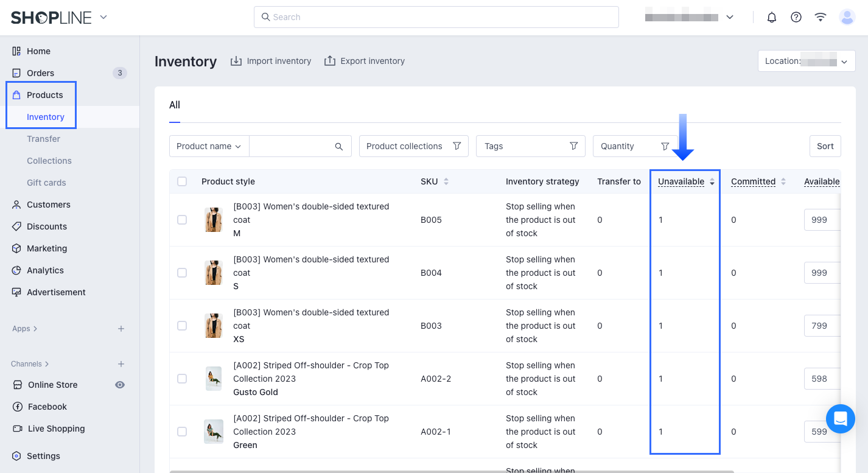Select the checkbox for A002-2 Gusto Gold
Viewport: 868px width, 473px height.
click(x=182, y=379)
